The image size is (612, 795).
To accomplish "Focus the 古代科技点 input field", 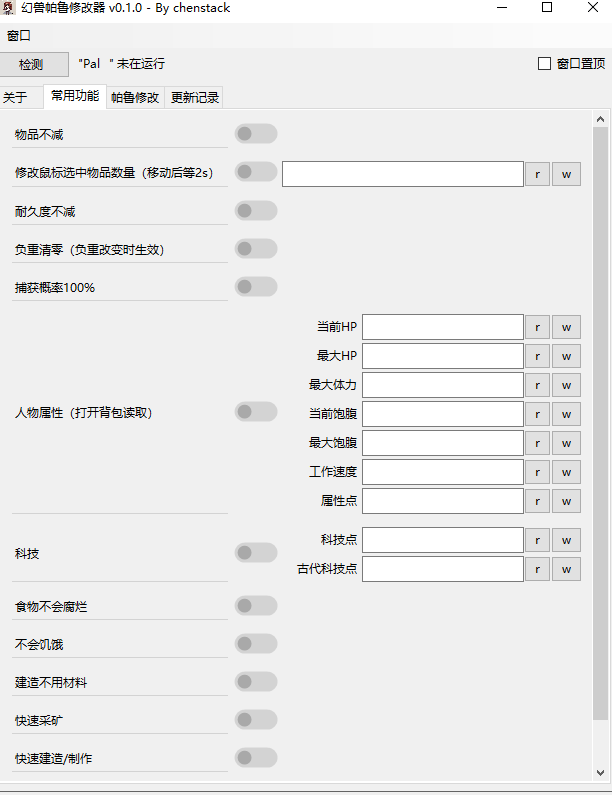I will pyautogui.click(x=443, y=569).
